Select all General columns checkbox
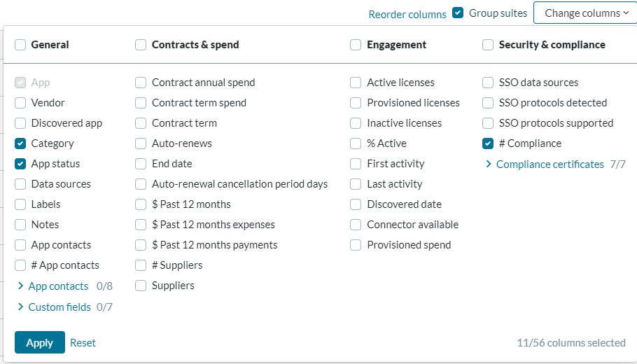This screenshot has height=364, width=637. point(20,45)
